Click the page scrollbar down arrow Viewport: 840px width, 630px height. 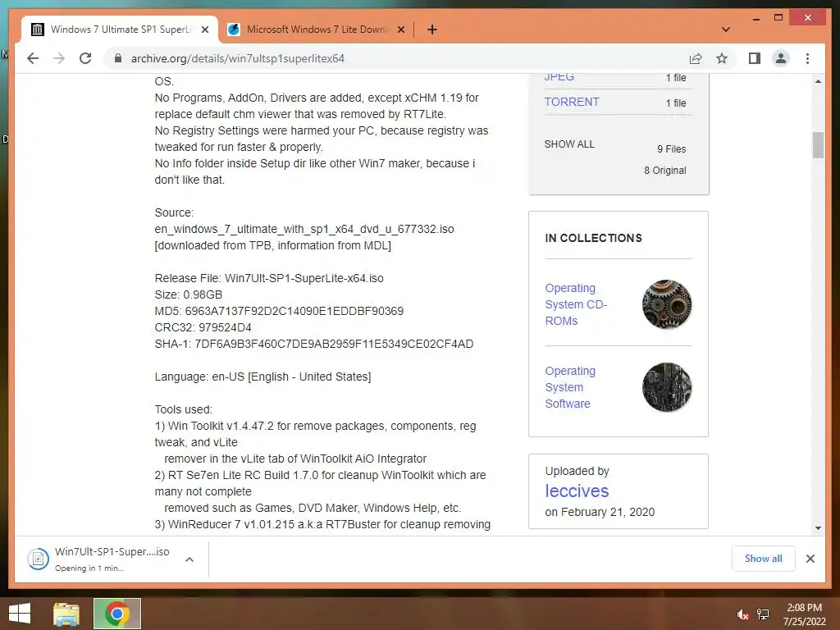[818, 528]
